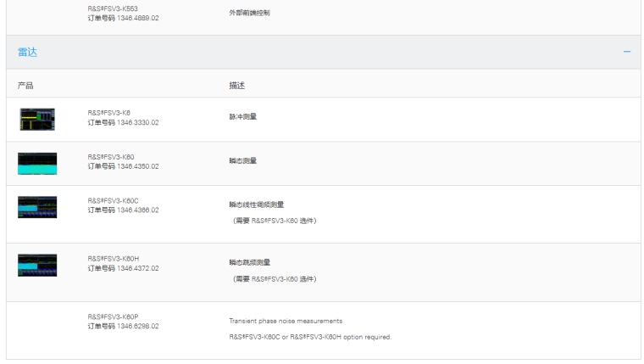The image size is (644, 364).
Task: Collapse the 雷达 section with minus icon
Action: click(x=627, y=53)
